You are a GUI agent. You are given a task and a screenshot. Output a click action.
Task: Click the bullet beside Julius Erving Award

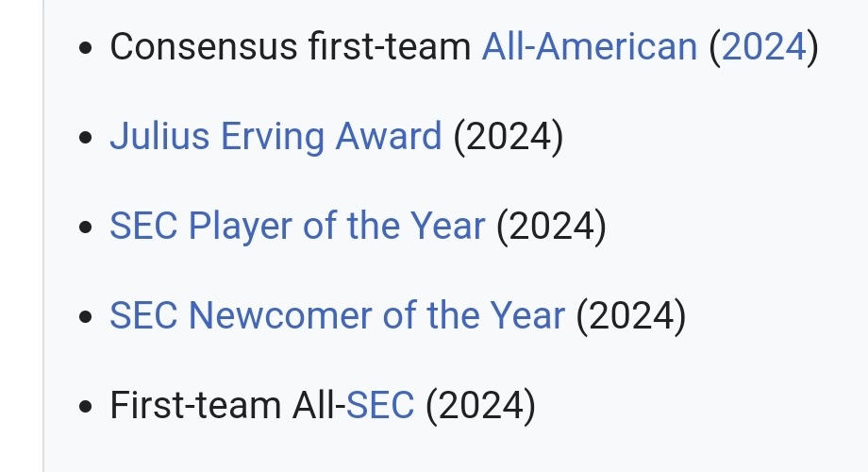pyautogui.click(x=87, y=139)
